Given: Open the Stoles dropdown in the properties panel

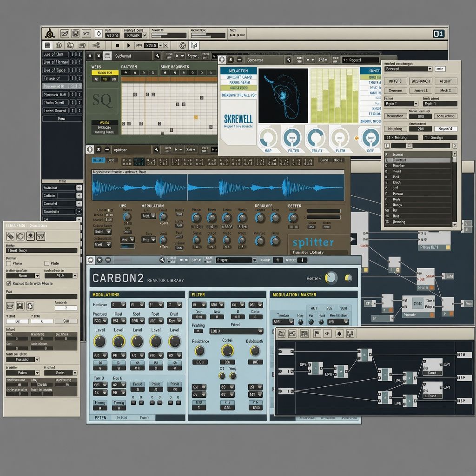Looking at the screenshot, I should click(61, 373).
